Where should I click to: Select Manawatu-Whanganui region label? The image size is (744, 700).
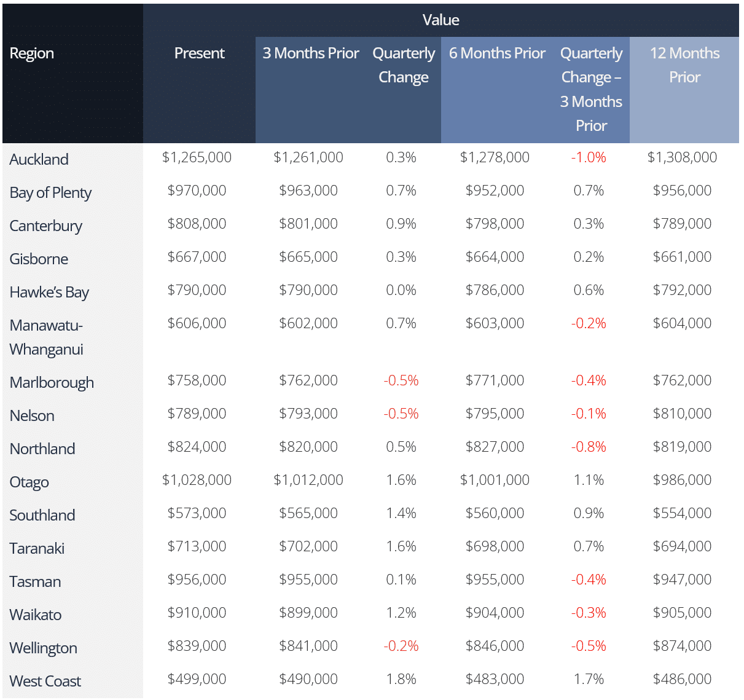(x=47, y=337)
